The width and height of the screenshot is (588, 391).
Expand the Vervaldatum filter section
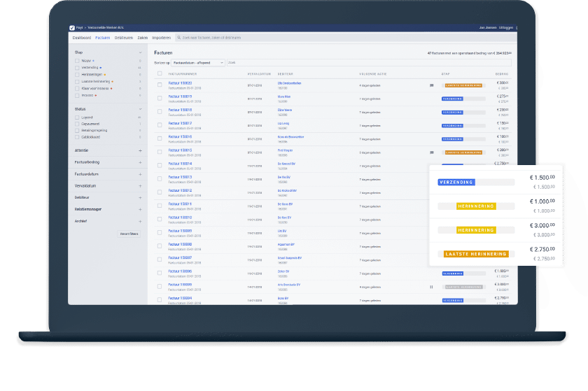click(x=140, y=186)
